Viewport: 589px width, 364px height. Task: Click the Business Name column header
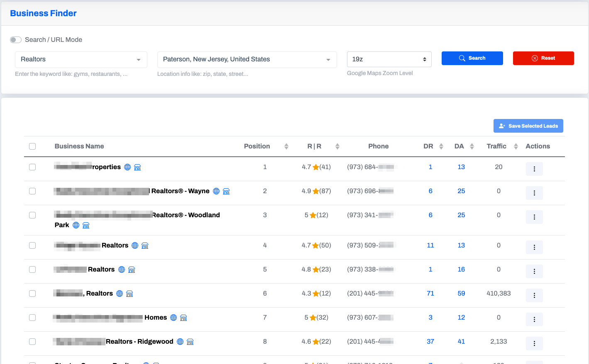coord(79,146)
